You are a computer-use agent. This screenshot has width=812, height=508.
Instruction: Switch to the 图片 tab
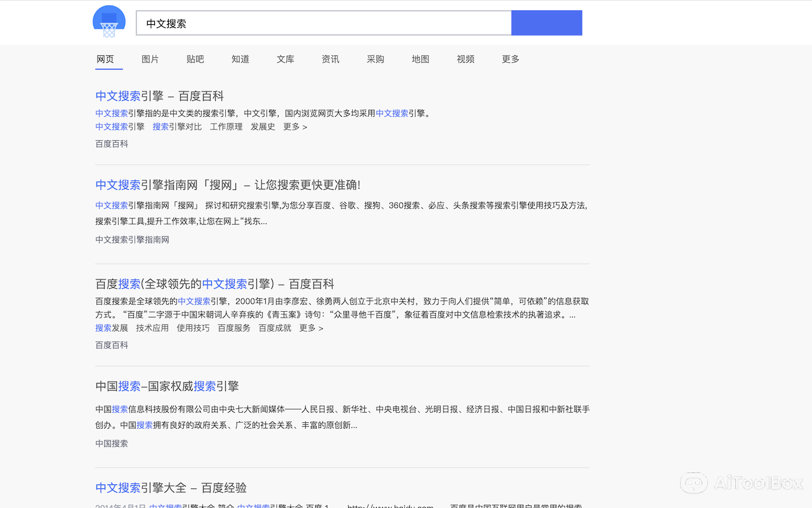tap(150, 59)
